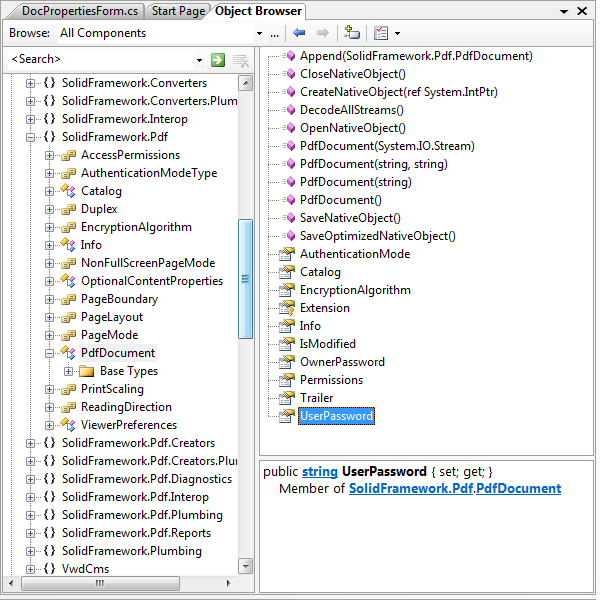
Task: Select the NonFullScreenPageMode tree item
Action: [x=148, y=263]
